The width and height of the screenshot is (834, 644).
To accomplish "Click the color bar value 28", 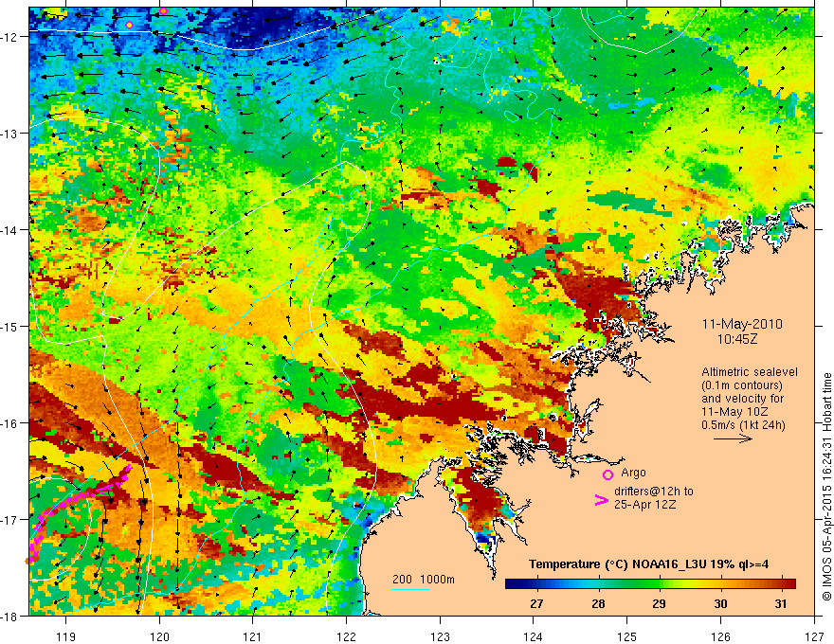I will coord(598,603).
